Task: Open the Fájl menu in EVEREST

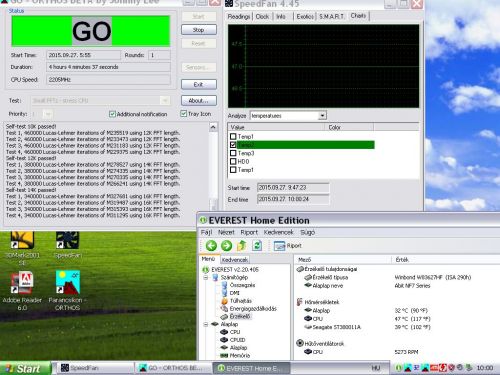Action: [x=206, y=232]
